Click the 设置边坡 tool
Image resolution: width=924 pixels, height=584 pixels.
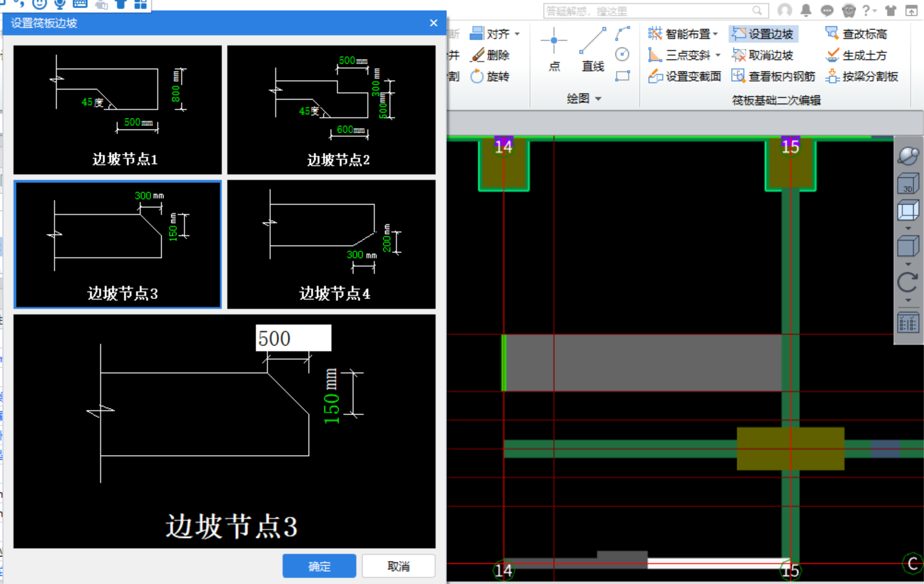(x=762, y=34)
